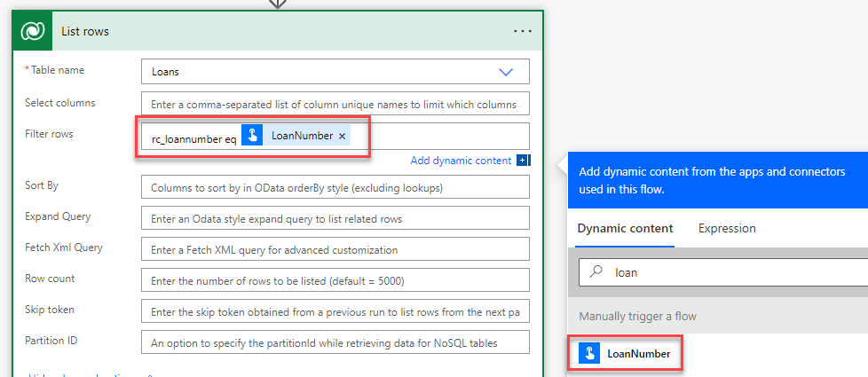Click the Row count input box
Image resolution: width=868 pixels, height=377 pixels.
(335, 281)
